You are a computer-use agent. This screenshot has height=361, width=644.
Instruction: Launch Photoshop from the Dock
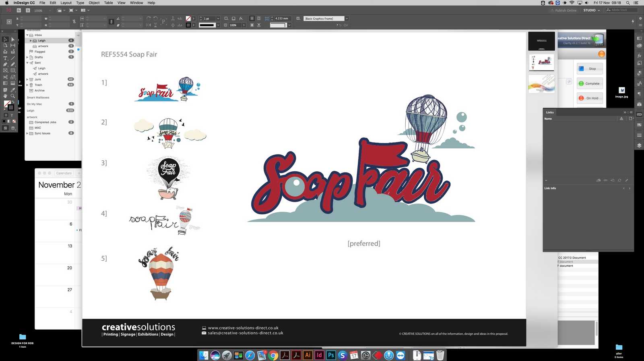coord(331,355)
